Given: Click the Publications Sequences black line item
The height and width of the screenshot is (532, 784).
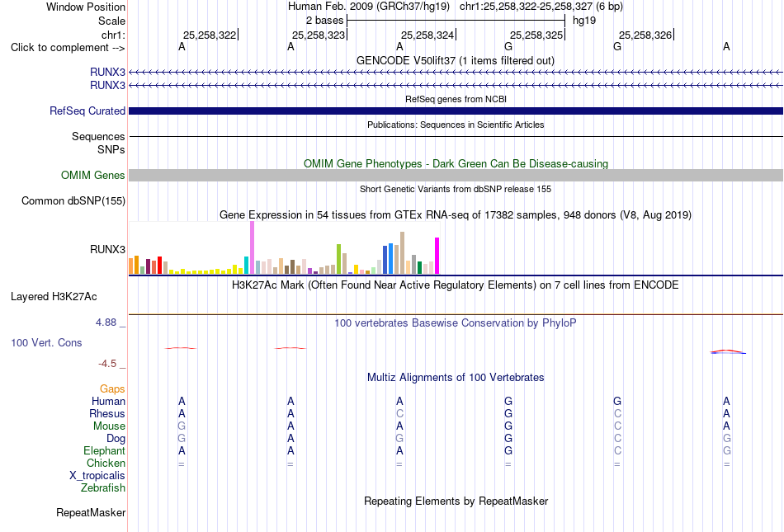Looking at the screenshot, I should click(x=456, y=136).
